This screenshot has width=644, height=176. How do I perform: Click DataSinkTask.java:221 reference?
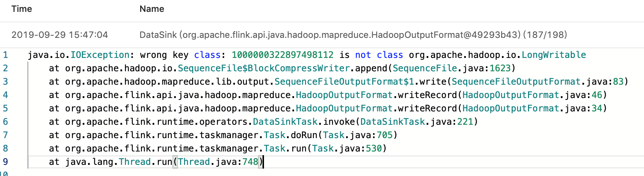coord(416,122)
